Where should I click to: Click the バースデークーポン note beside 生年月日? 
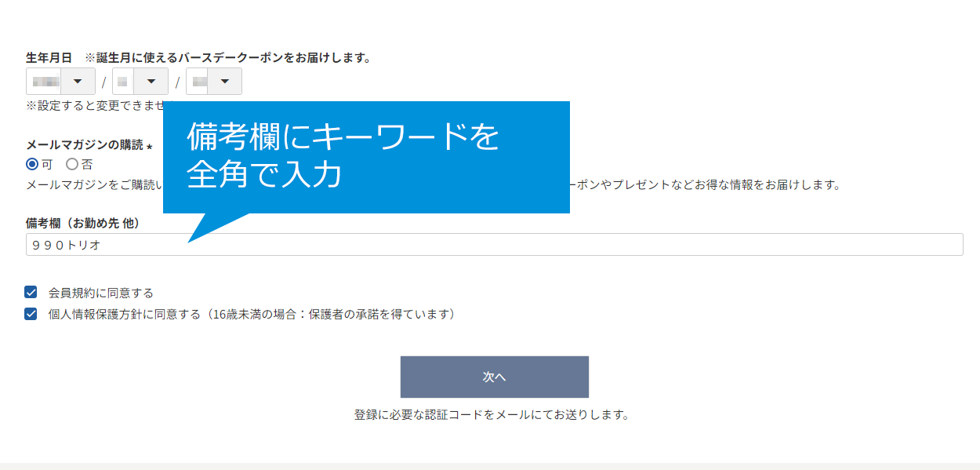(x=227, y=58)
